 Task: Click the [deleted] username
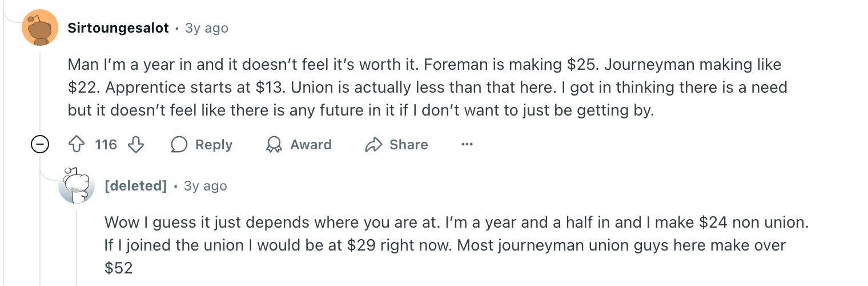tap(136, 186)
